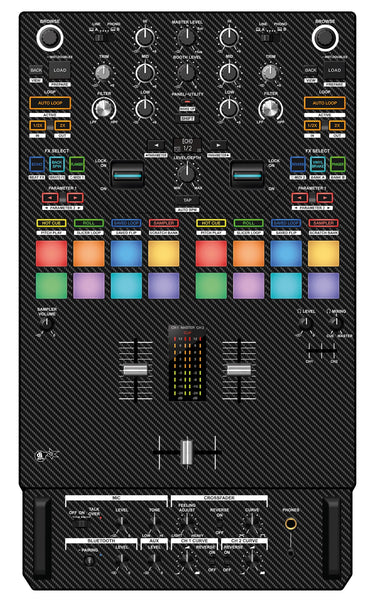Select HOT CUE pad mode on deck 2
The height and width of the screenshot is (602, 375).
(x=211, y=223)
